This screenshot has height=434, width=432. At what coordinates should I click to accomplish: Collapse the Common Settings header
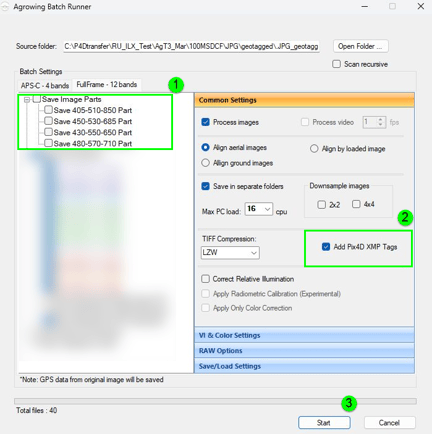[304, 100]
